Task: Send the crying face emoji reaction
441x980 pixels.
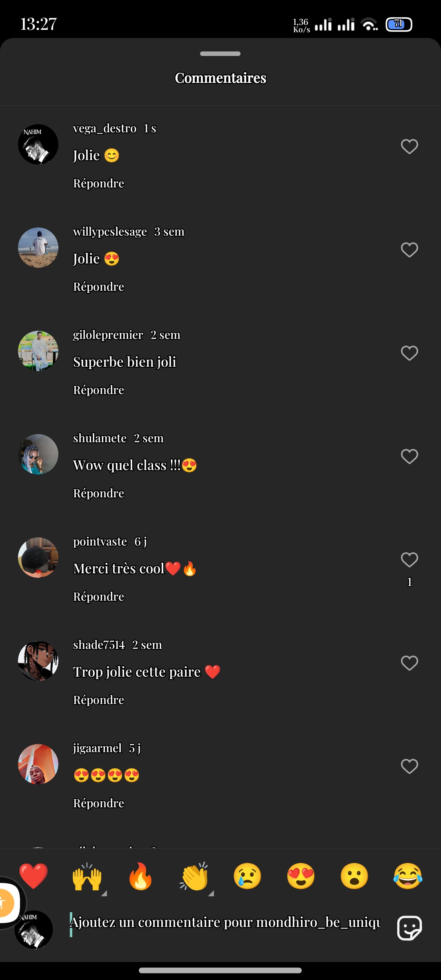Action: coord(247,876)
